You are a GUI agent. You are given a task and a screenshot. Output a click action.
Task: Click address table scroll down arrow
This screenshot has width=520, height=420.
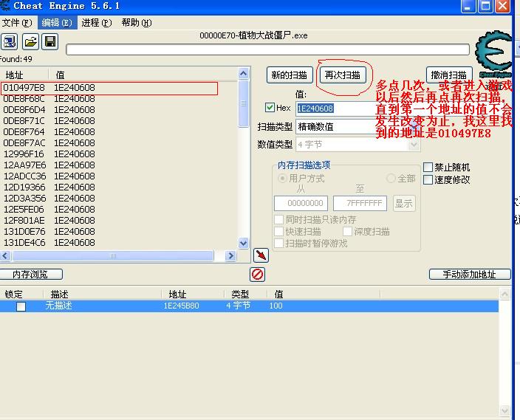pyautogui.click(x=504, y=410)
